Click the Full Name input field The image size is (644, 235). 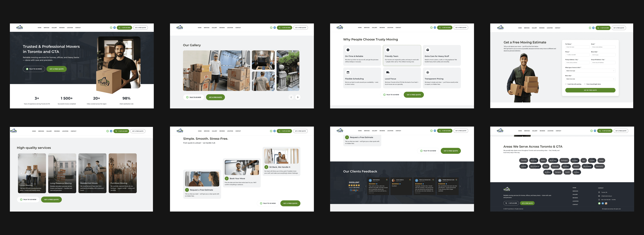(x=577, y=47)
